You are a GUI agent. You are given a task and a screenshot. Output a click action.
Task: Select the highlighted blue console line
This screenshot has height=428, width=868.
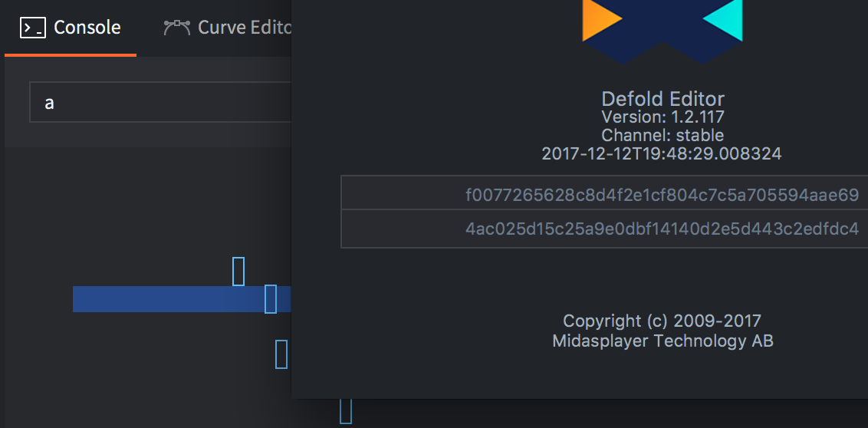tap(182, 299)
